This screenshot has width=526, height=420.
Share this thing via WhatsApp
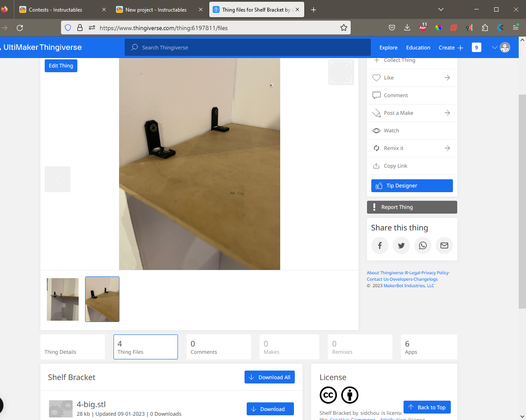click(x=423, y=245)
